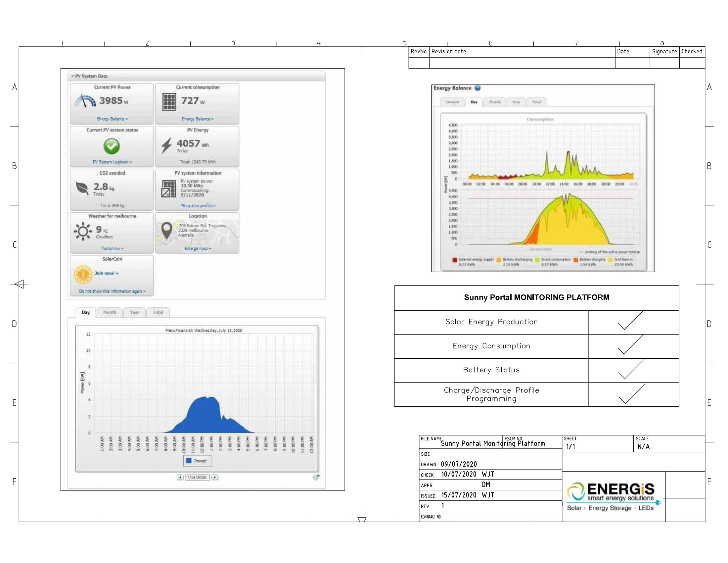Select the Day tab of power chart
The width and height of the screenshot is (728, 563).
[86, 313]
